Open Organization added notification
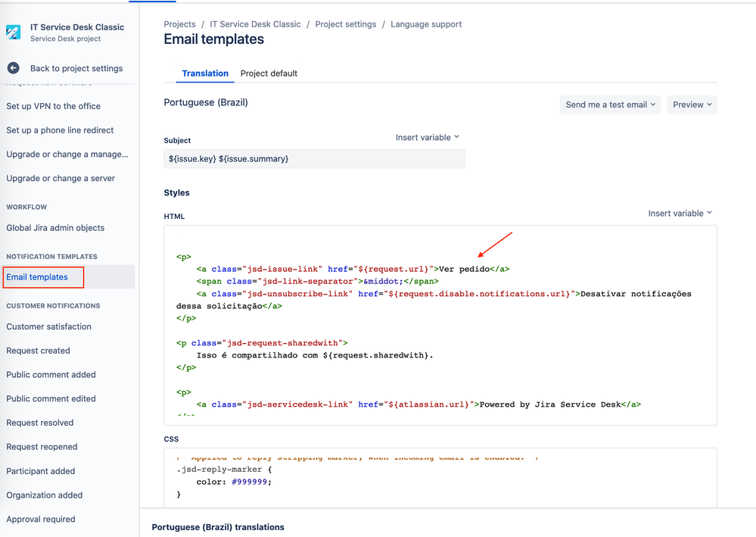 click(x=45, y=495)
